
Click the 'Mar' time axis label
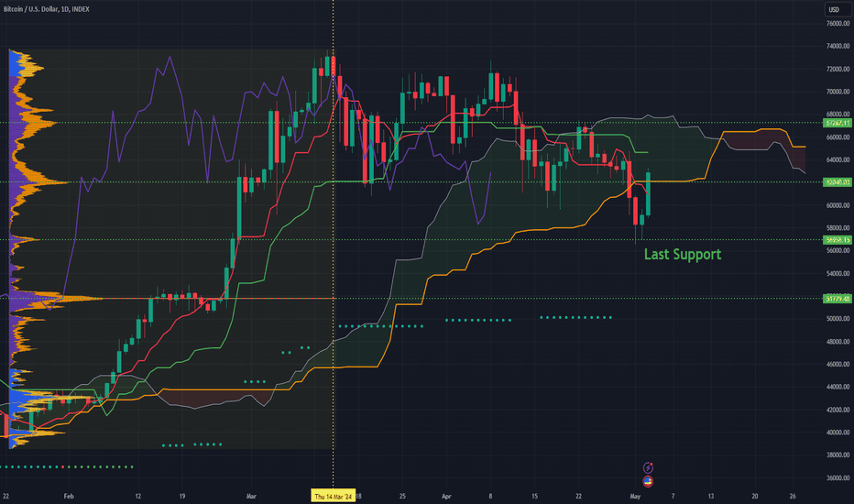(251, 497)
